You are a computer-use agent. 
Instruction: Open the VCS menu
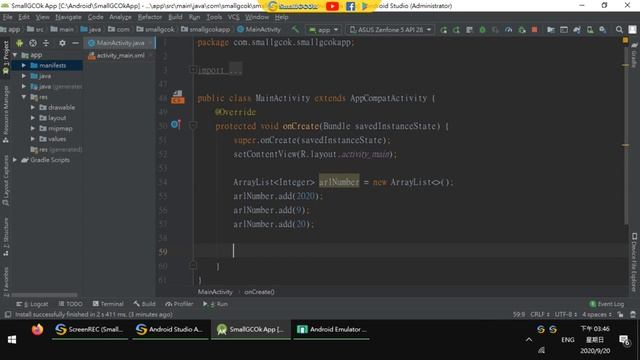point(233,17)
